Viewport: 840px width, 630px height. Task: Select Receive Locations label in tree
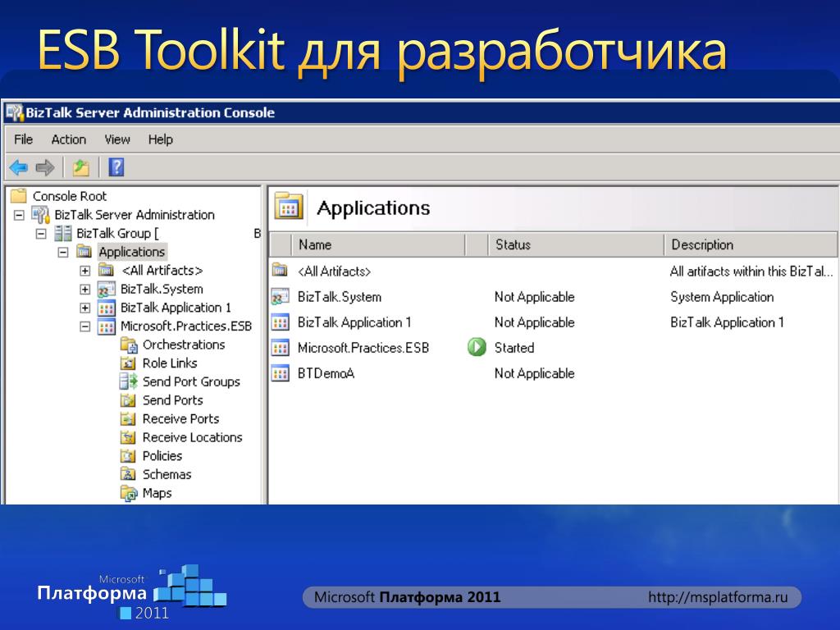192,438
